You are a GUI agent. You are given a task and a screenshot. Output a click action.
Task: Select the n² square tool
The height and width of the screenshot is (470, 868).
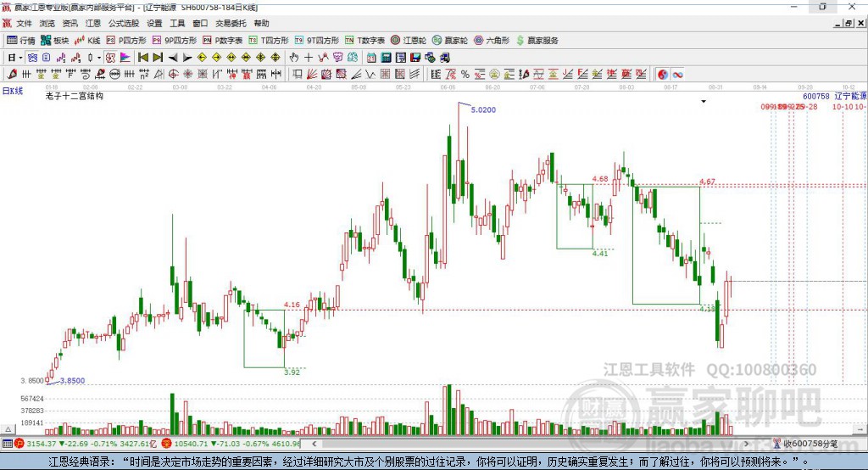coord(144,75)
